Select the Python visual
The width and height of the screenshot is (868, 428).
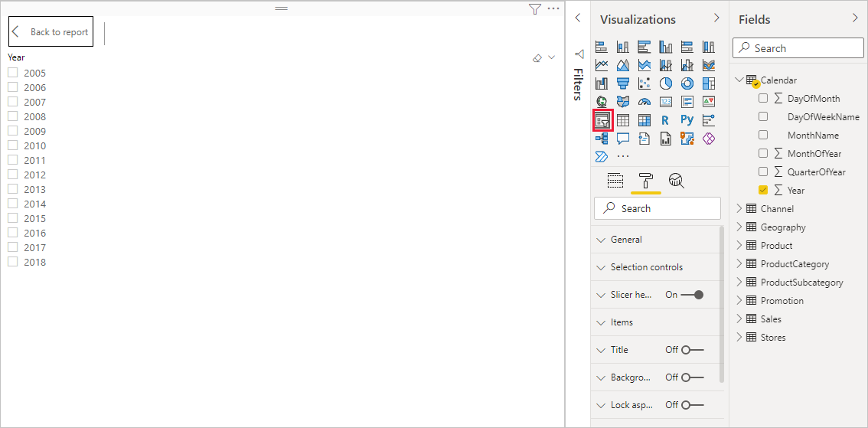687,120
